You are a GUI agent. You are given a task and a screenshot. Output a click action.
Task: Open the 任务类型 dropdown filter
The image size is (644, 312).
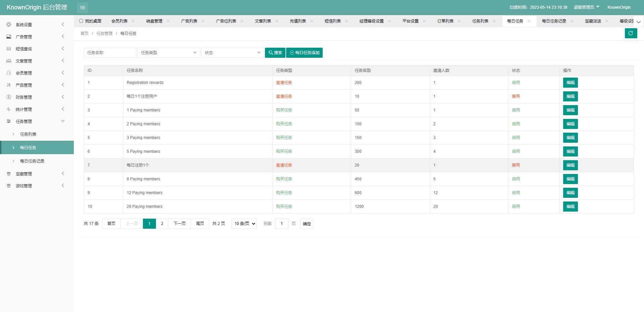click(x=168, y=53)
